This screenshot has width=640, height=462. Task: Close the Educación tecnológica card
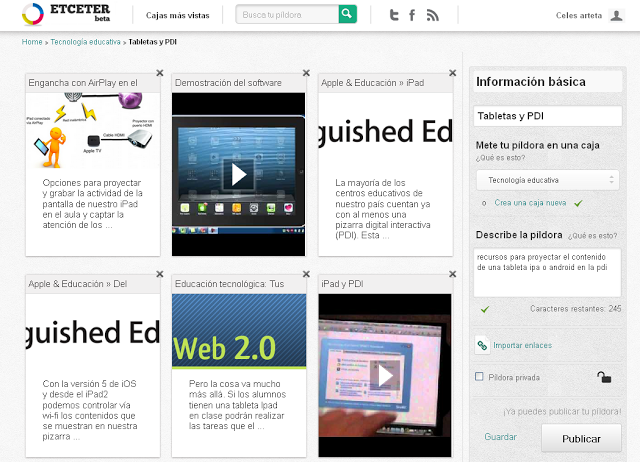point(306,273)
